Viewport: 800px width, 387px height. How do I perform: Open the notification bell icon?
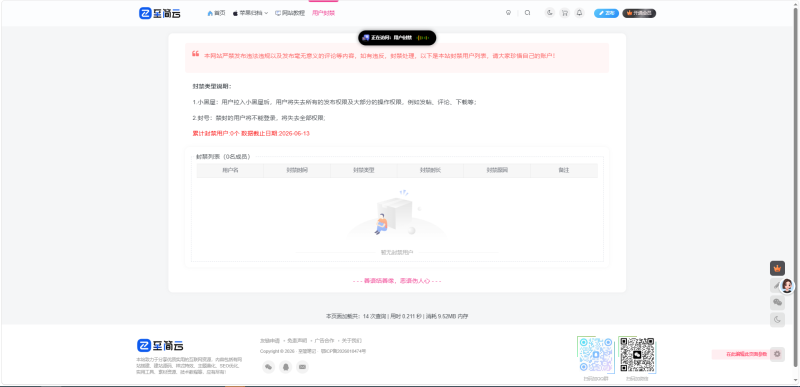coord(579,13)
